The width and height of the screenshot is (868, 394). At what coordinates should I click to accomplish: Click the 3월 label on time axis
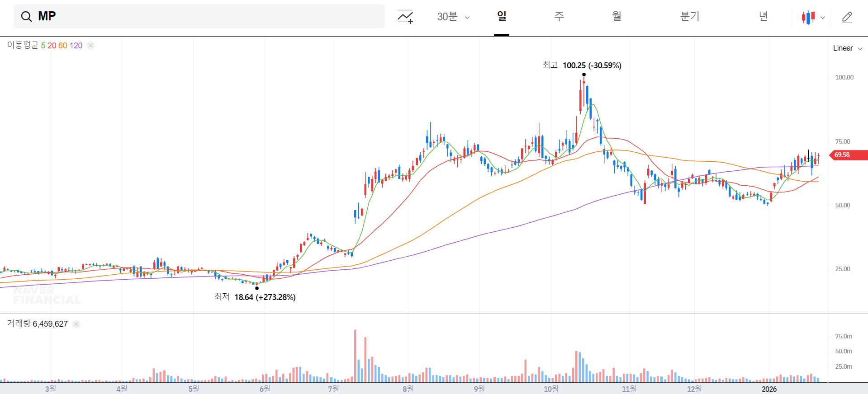tap(51, 389)
